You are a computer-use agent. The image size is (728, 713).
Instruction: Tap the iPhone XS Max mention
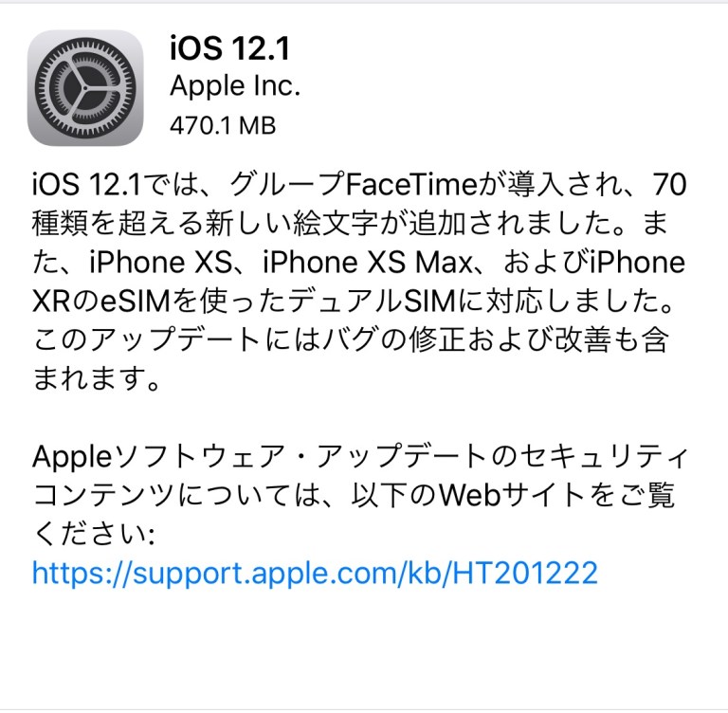coord(368,262)
